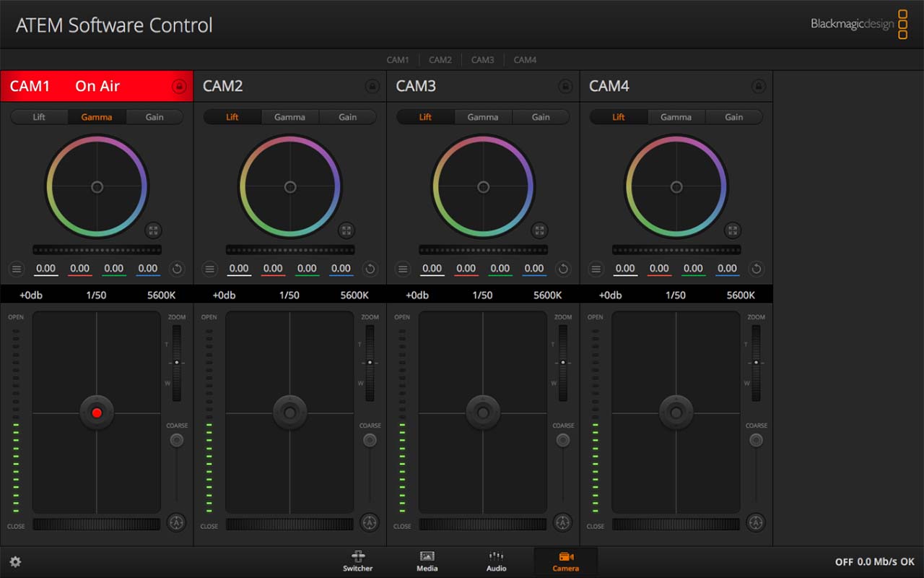Select Lift mode for CAM1
Screen dimensions: 924x578
[x=39, y=117]
